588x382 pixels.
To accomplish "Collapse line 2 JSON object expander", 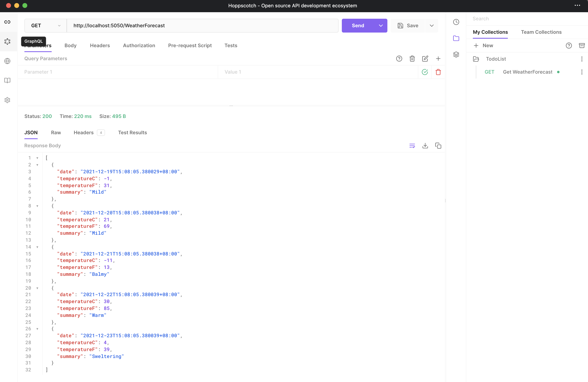I will tap(37, 164).
